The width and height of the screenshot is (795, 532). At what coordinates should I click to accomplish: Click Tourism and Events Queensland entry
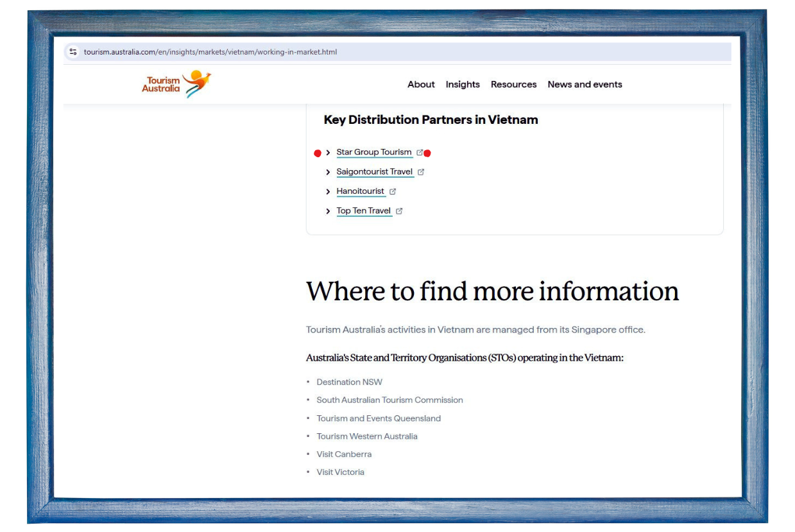coord(379,418)
